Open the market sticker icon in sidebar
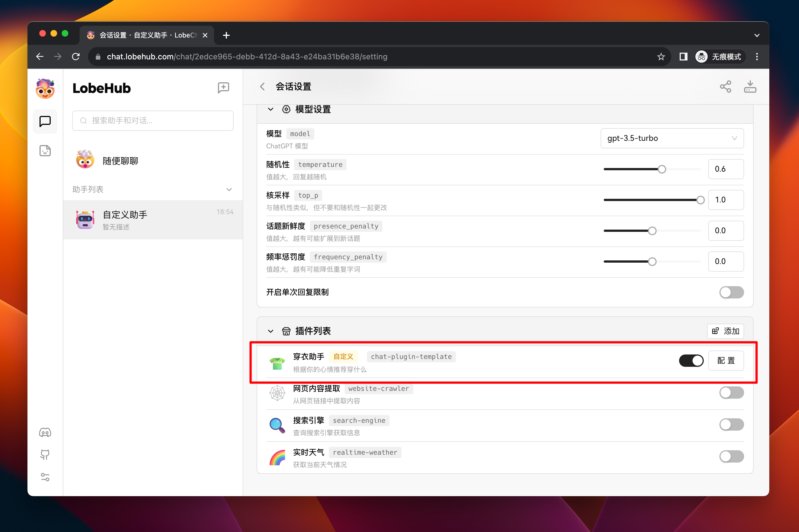The width and height of the screenshot is (799, 532). pos(45,151)
